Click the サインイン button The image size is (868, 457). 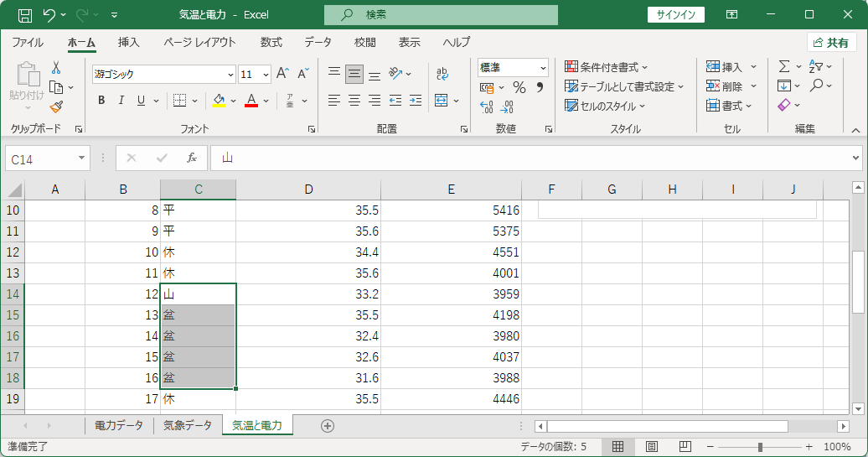[x=676, y=15]
